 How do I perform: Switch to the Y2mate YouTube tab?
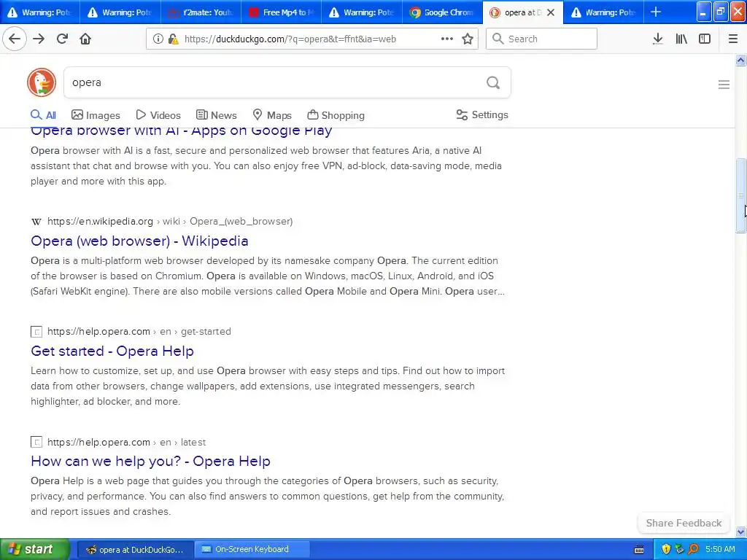[x=201, y=12]
